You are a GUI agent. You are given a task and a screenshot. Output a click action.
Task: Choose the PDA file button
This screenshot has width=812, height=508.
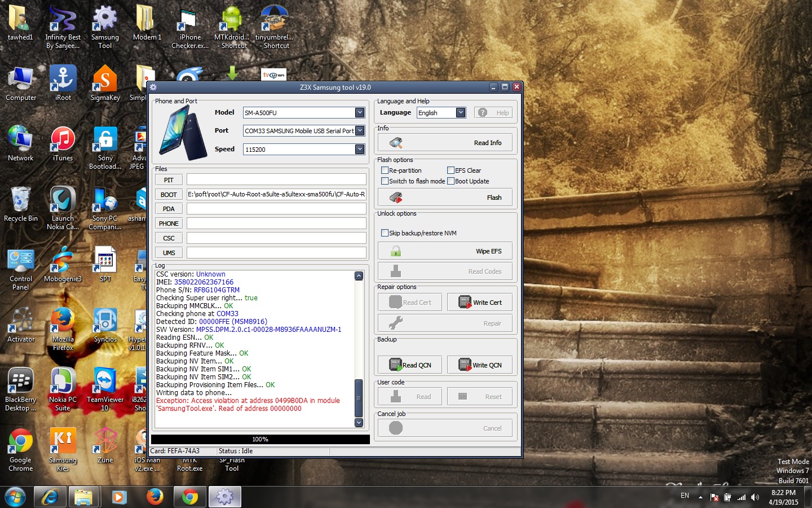tap(169, 209)
